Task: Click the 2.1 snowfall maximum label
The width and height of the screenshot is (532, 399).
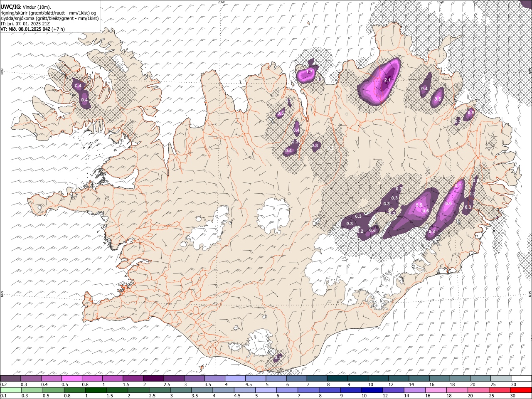Action: pos(387,80)
